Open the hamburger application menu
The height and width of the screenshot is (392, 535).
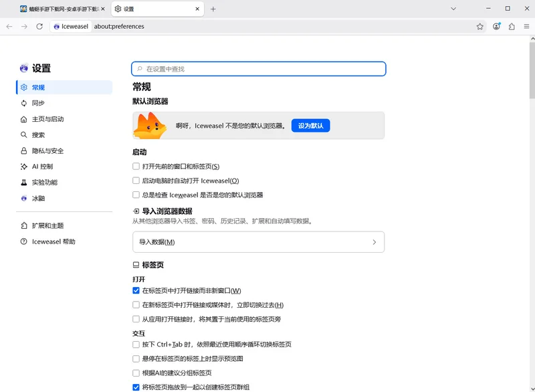(x=526, y=26)
